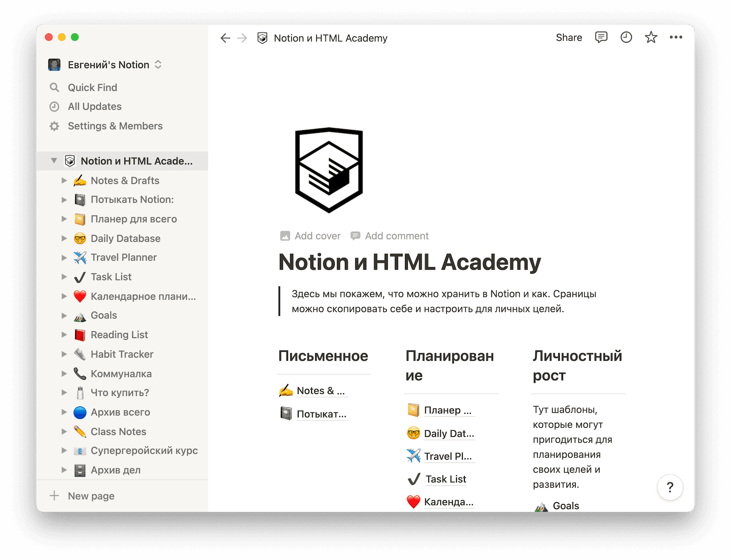Expand the Планер для всего sidebar page
Image resolution: width=731 pixels, height=560 pixels.
64,219
